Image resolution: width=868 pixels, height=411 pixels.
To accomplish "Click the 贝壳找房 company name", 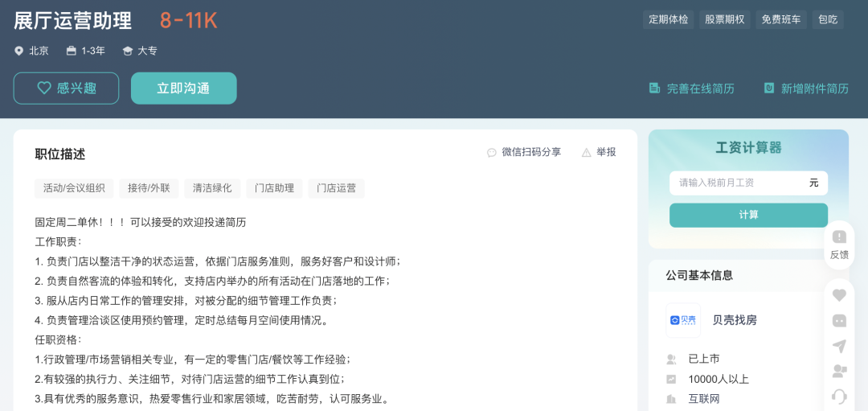I will pos(735,320).
